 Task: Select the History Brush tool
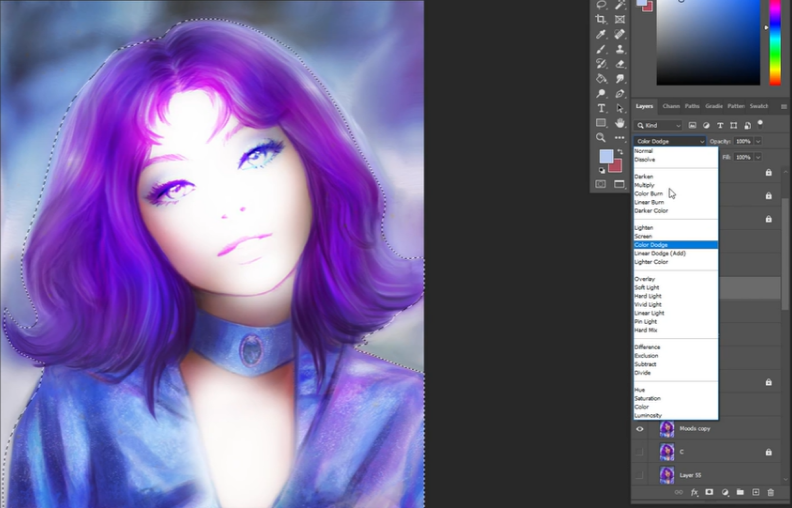coord(601,64)
